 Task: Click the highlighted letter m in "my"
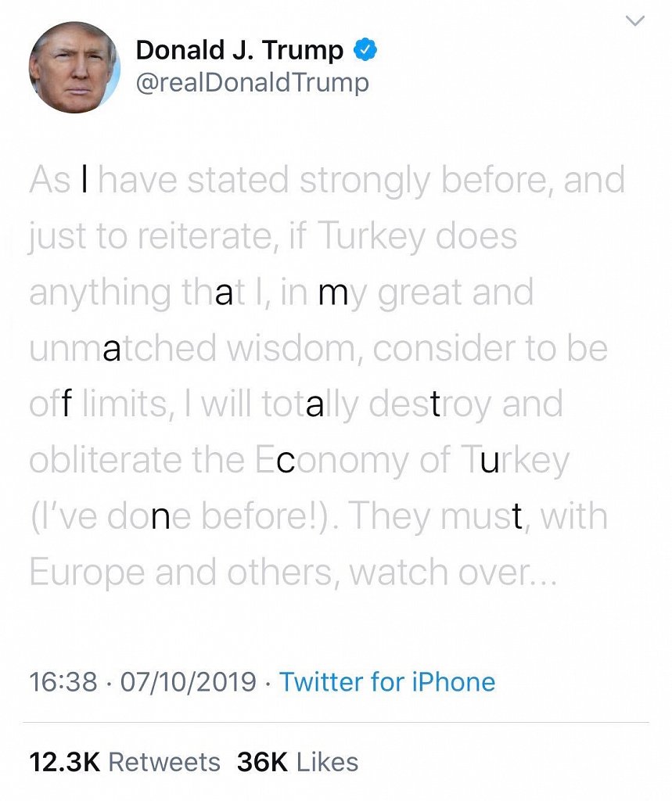click(334, 293)
